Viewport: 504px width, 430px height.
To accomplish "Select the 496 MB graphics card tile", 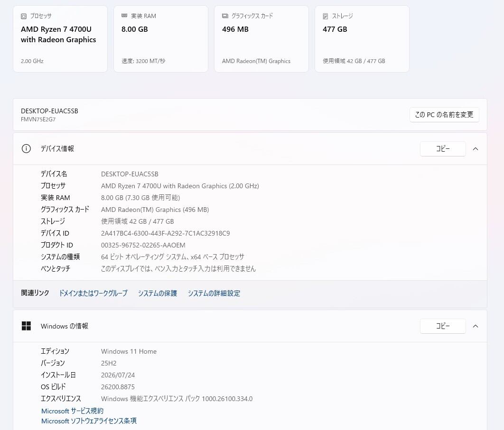I will (261, 39).
